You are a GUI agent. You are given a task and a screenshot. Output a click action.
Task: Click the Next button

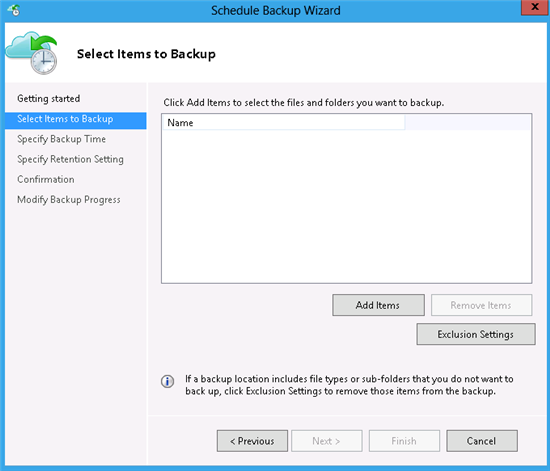327,441
